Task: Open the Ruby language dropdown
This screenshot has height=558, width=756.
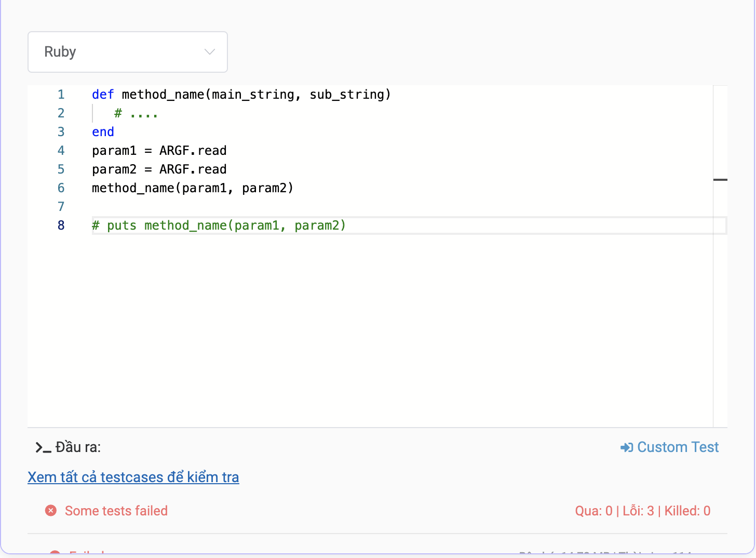Action: [x=127, y=52]
